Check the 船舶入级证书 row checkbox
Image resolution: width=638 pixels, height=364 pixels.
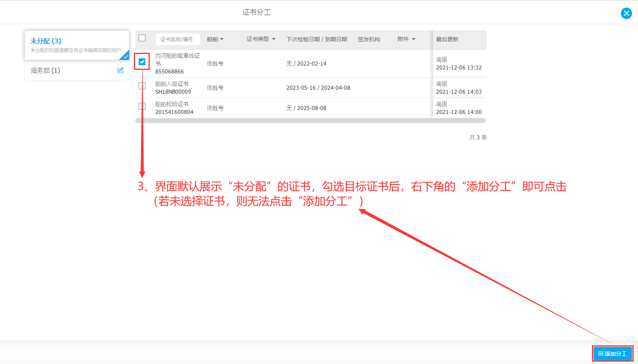142,86
